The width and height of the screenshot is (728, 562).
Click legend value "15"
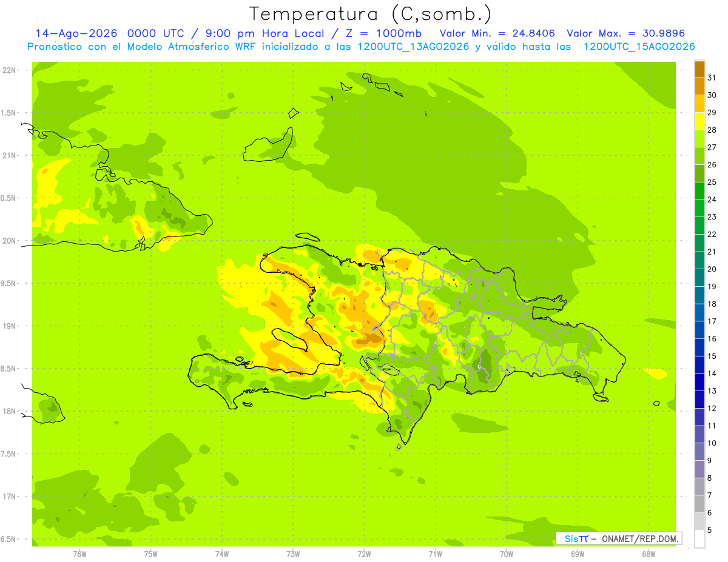tap(712, 356)
